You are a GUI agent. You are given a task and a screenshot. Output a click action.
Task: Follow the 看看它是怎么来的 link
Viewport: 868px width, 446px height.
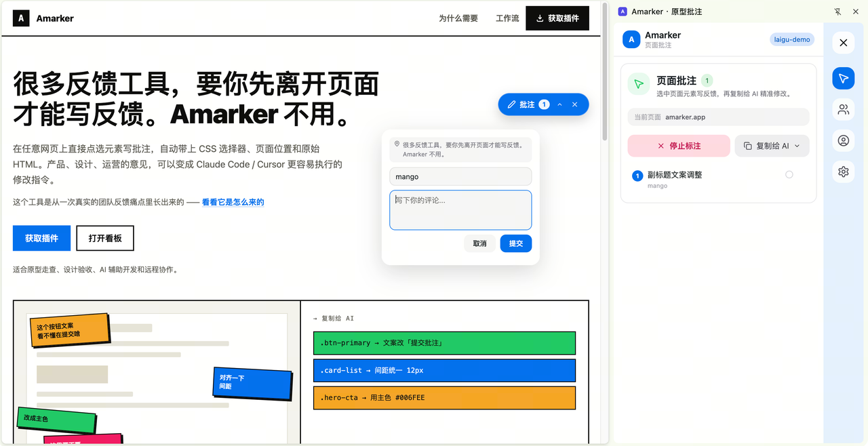pos(233,202)
